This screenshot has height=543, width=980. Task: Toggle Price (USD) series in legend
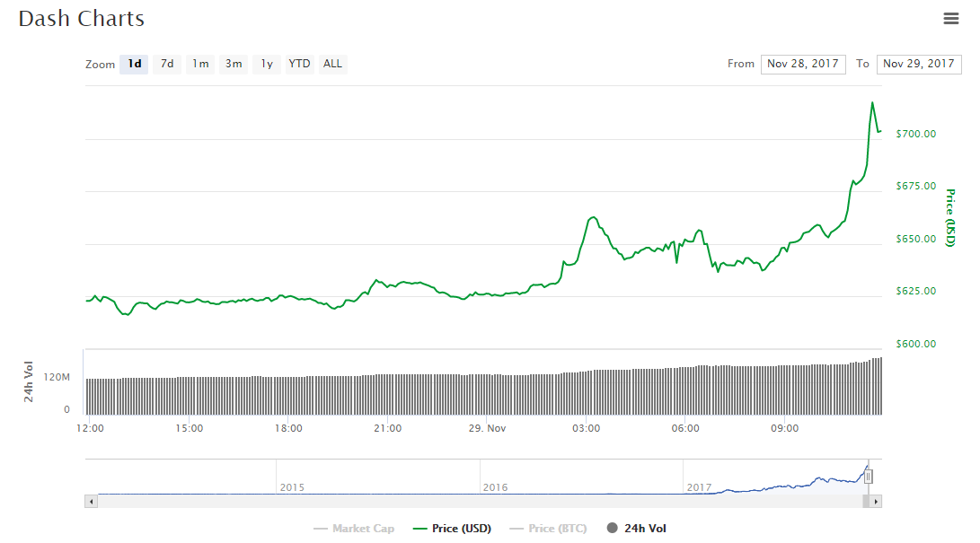[x=453, y=529]
